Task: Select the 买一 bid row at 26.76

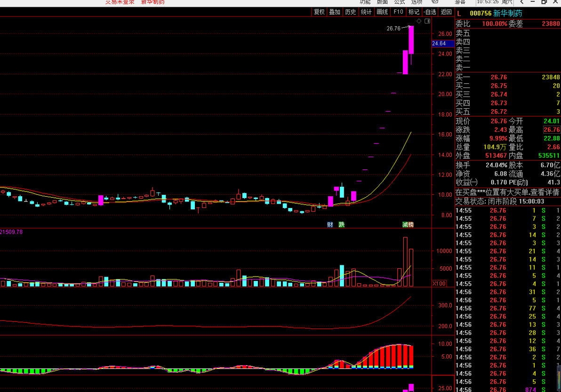Action: (508, 77)
